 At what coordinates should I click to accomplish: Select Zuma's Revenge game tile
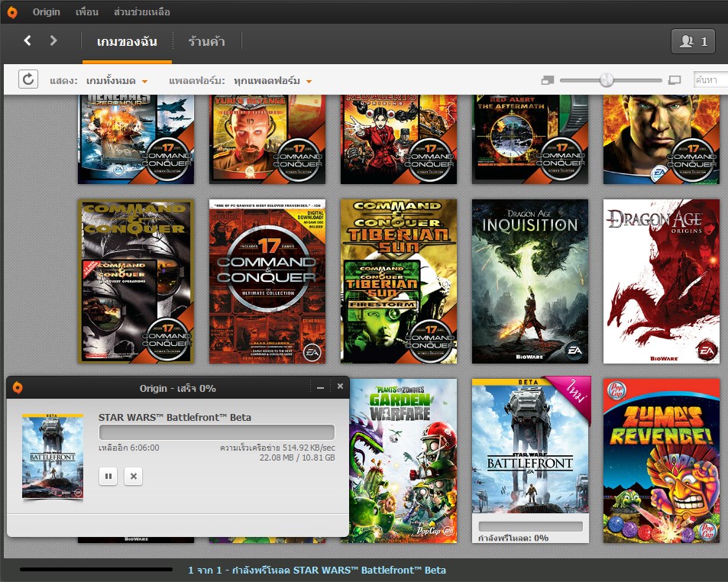[x=661, y=461]
